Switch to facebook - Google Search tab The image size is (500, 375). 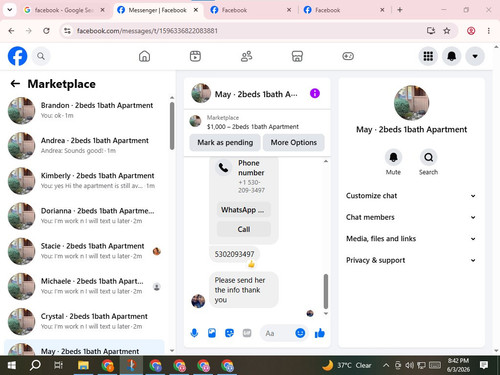click(x=63, y=10)
